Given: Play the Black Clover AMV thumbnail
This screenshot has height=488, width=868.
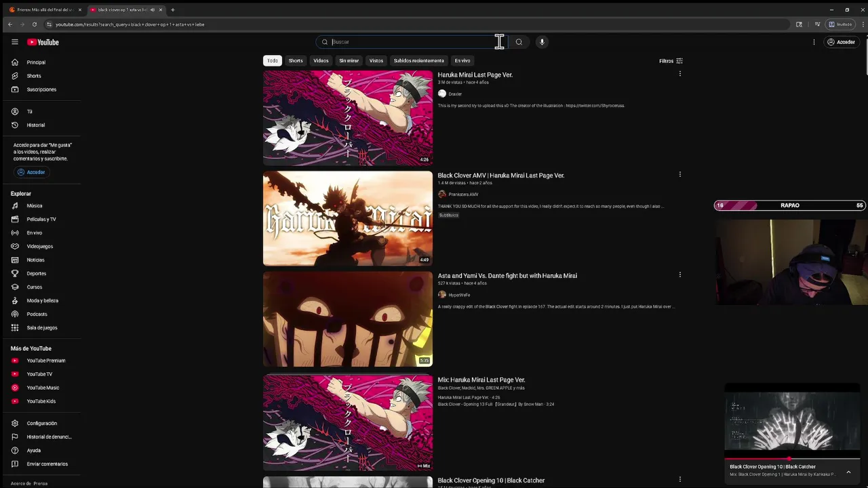Looking at the screenshot, I should 347,218.
